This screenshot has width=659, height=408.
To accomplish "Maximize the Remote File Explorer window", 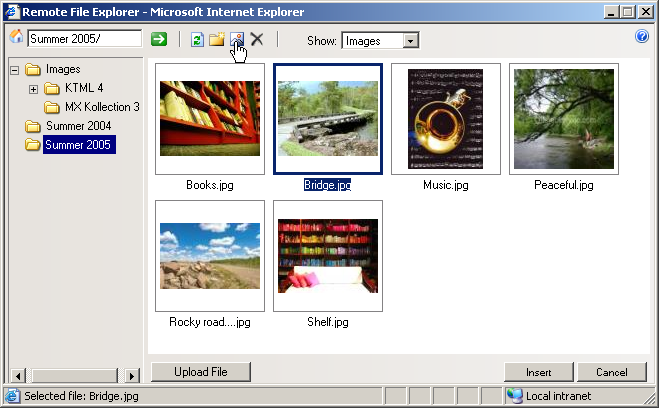I will [627, 12].
